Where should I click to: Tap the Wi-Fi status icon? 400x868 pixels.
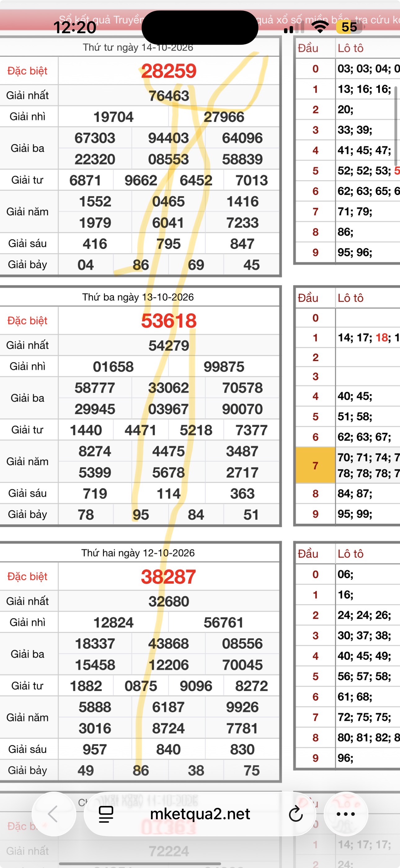point(320,27)
